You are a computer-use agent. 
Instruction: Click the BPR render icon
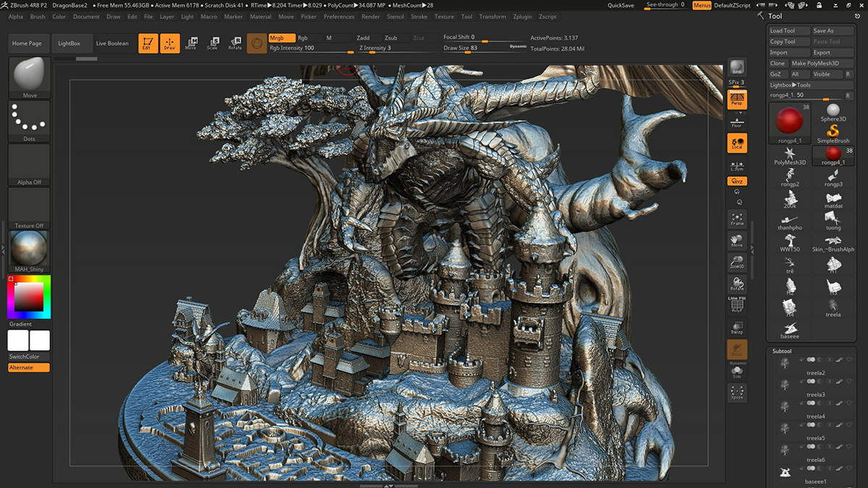(737, 68)
